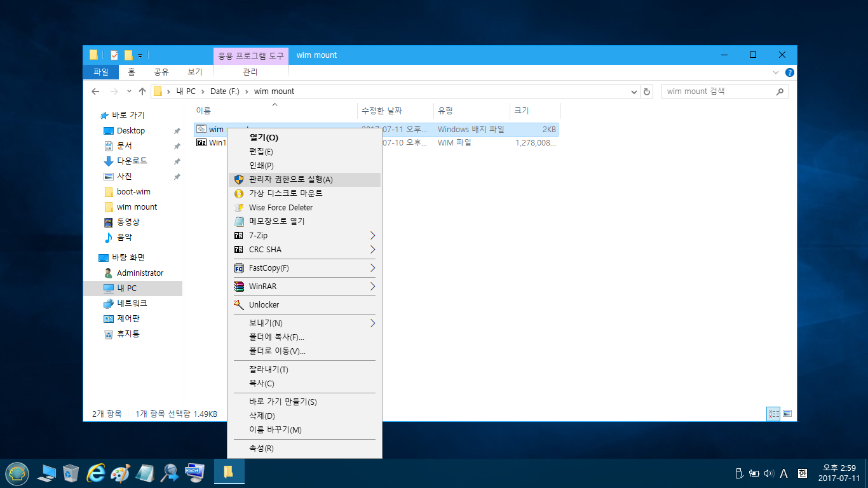This screenshot has height=488, width=868.
Task: Select 편집(E) context menu entry
Action: 304,151
